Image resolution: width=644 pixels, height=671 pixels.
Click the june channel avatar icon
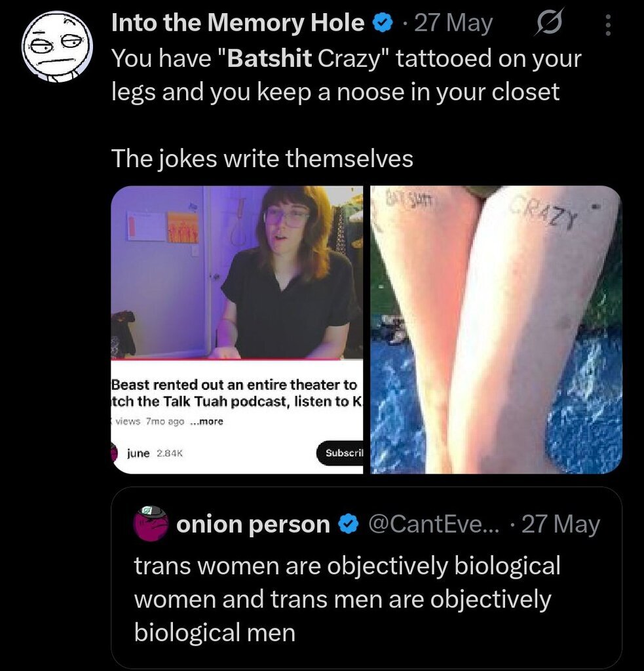[115, 453]
